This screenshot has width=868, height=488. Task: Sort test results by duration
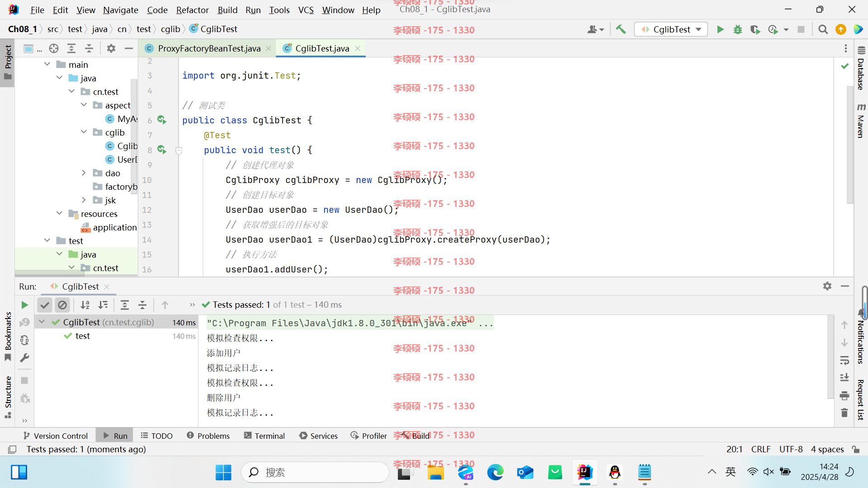(x=103, y=305)
